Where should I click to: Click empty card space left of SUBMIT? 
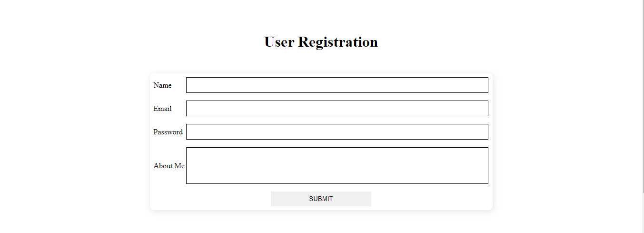click(210, 199)
